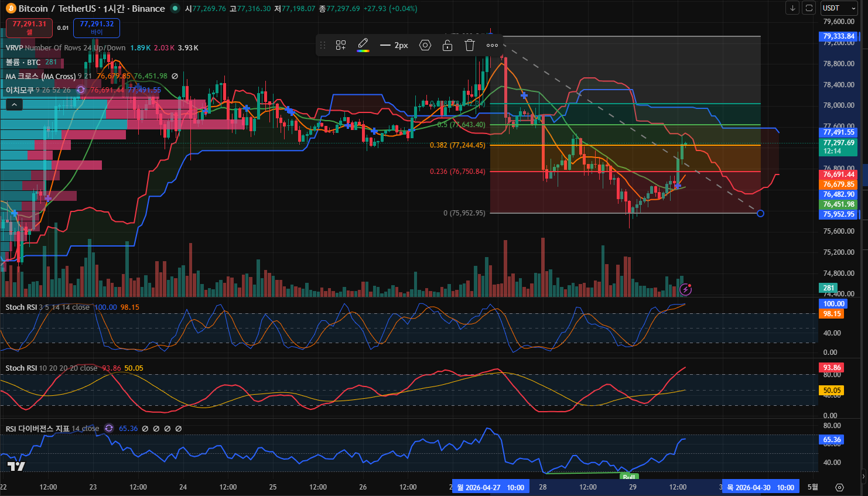Screen dimensions: 868x496
Task: Click the 79,333.84 price scale label
Action: coord(839,36)
